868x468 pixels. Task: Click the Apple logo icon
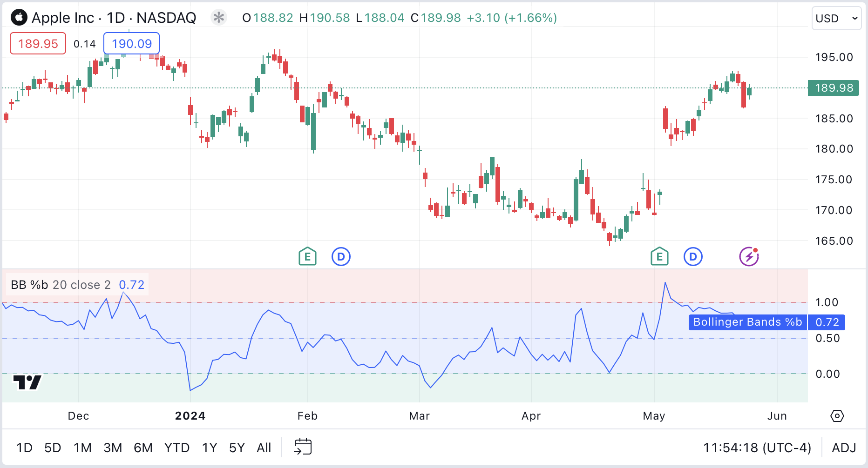coord(19,18)
